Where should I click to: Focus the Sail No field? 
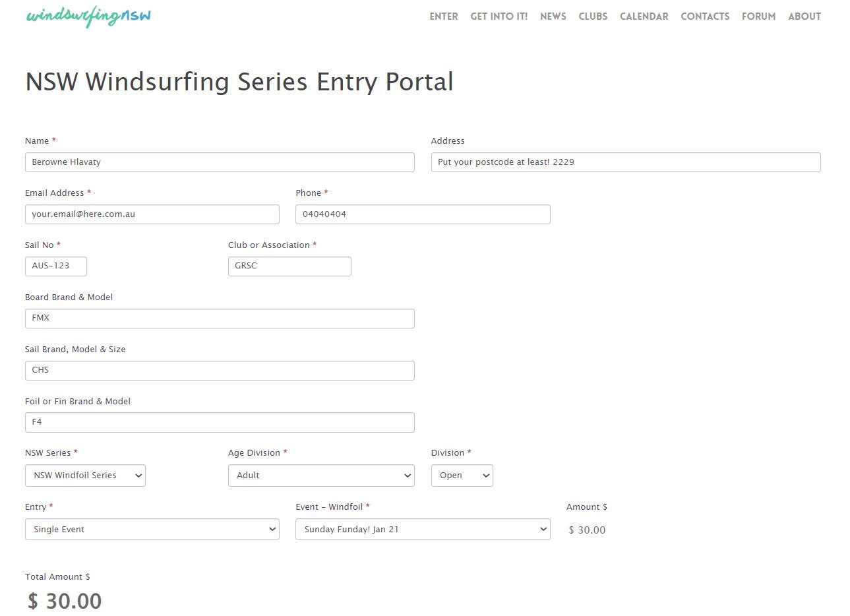point(55,266)
